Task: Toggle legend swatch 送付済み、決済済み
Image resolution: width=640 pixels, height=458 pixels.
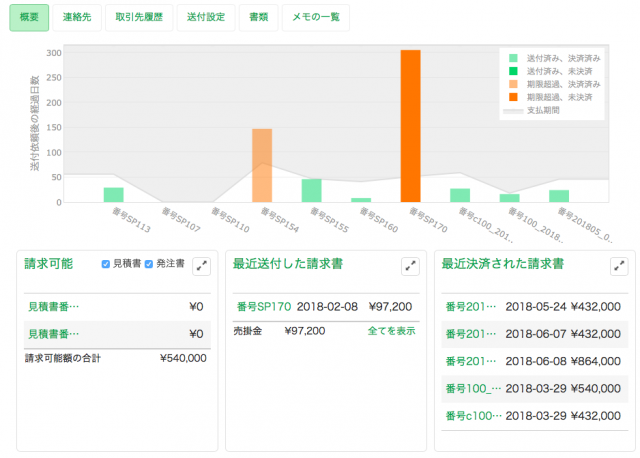Action: pyautogui.click(x=513, y=58)
